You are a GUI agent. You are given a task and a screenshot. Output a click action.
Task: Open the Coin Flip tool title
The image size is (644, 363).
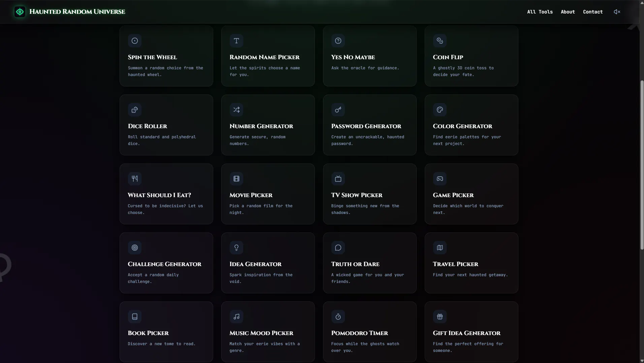pyautogui.click(x=448, y=57)
